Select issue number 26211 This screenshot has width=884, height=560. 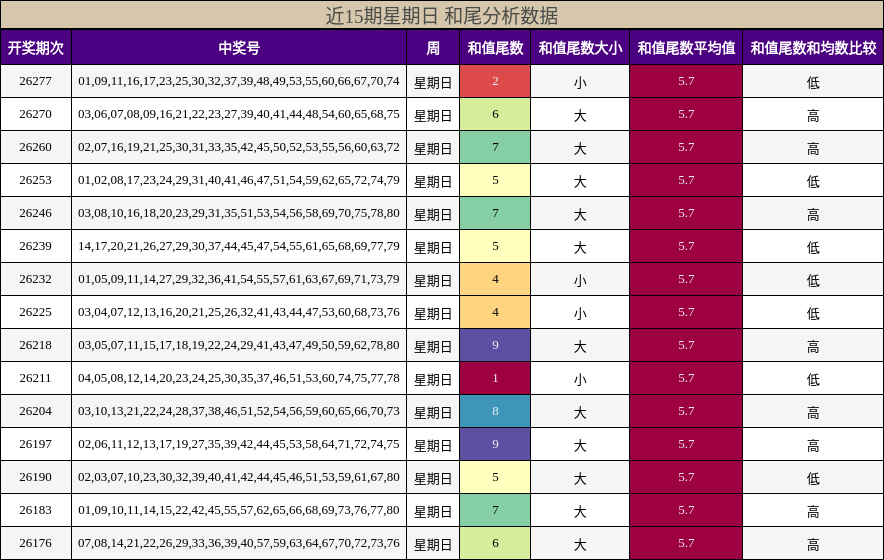coord(36,378)
